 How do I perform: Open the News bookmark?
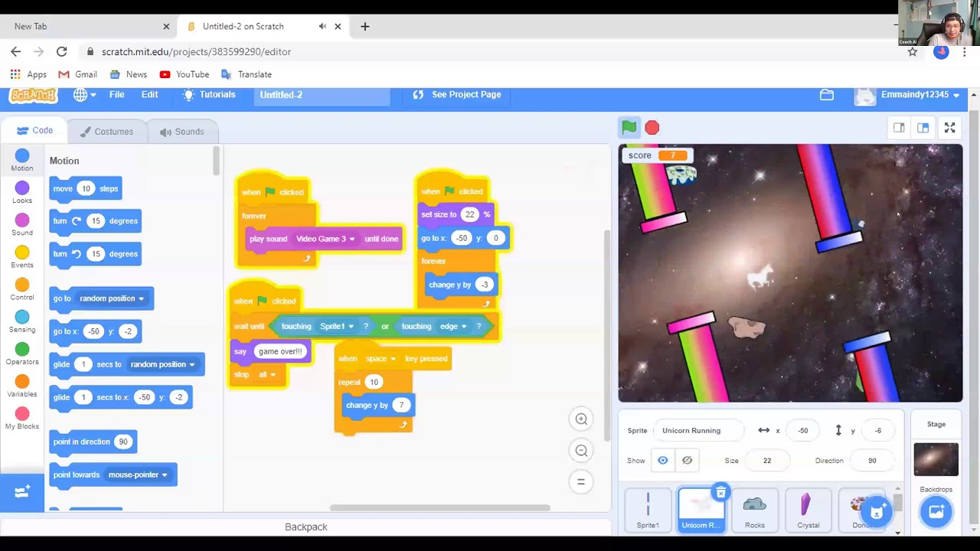point(128,74)
